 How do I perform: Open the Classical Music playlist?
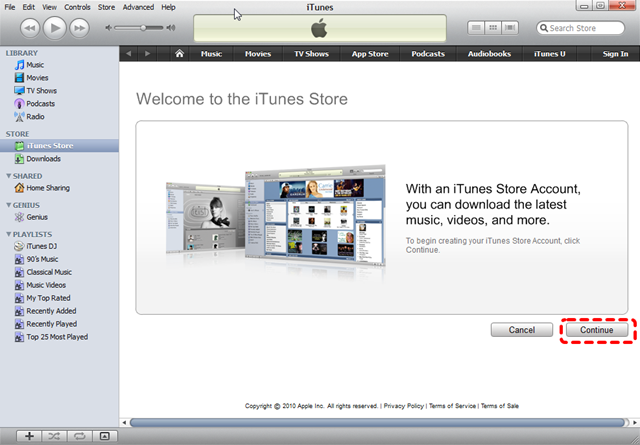pyautogui.click(x=59, y=272)
